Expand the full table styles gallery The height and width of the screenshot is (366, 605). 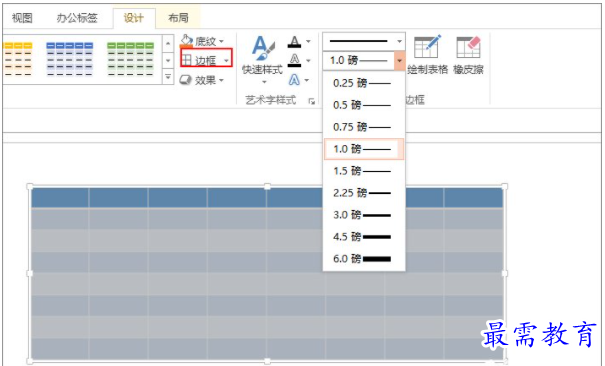pyautogui.click(x=168, y=77)
